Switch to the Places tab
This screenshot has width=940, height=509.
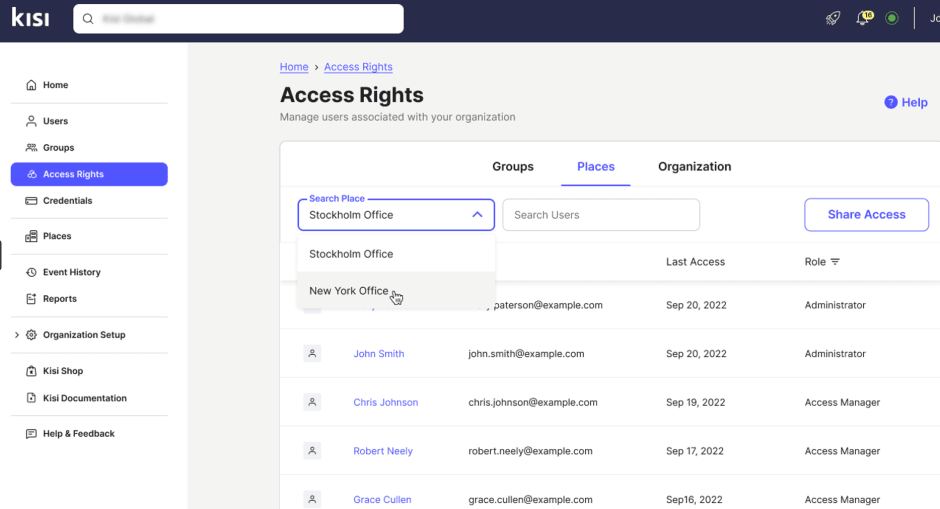596,167
